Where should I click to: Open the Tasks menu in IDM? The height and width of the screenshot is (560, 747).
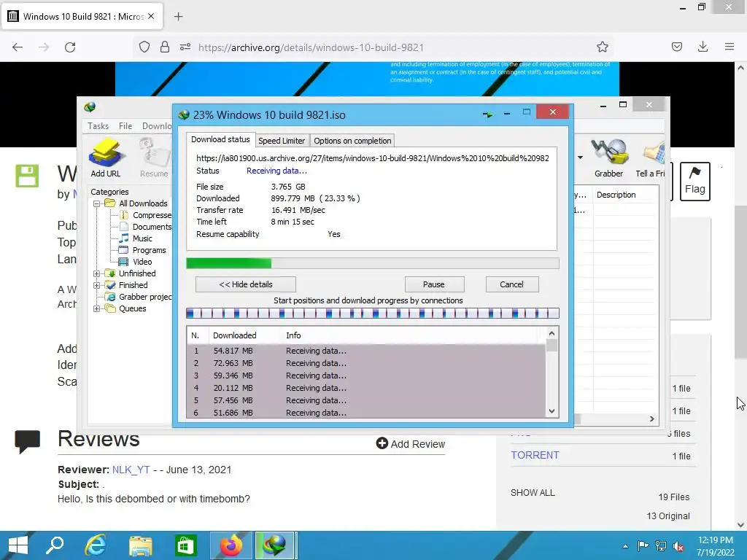pyautogui.click(x=98, y=125)
